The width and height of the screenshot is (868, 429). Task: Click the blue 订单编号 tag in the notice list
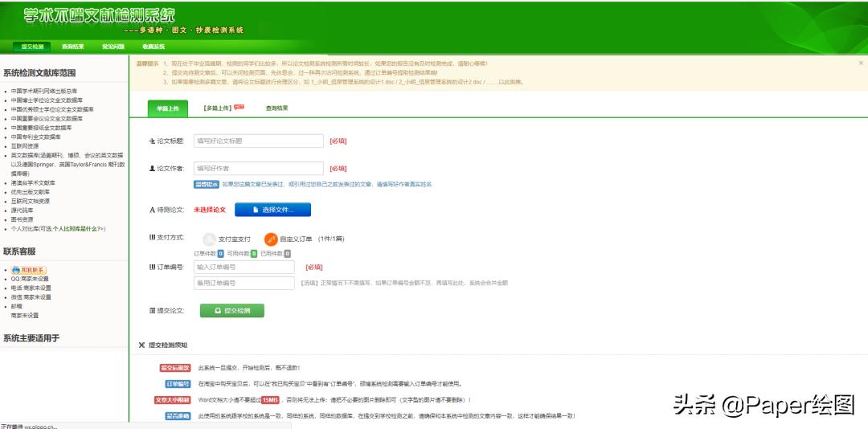[178, 383]
